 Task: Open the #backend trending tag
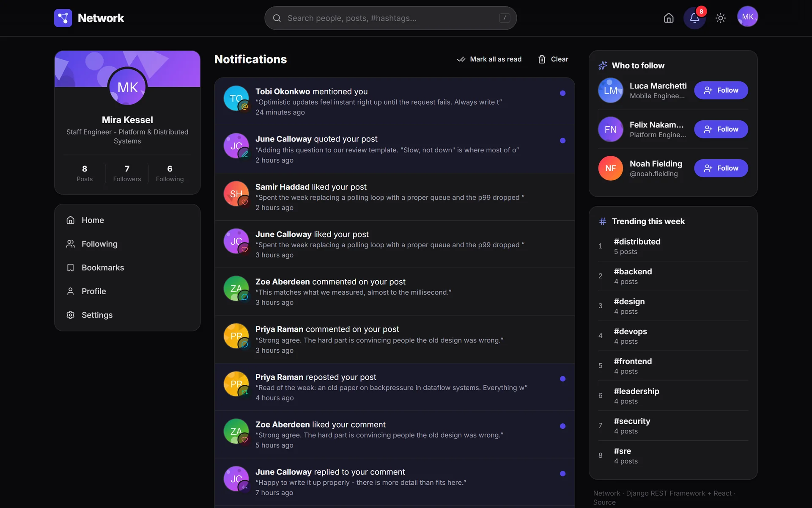click(633, 272)
